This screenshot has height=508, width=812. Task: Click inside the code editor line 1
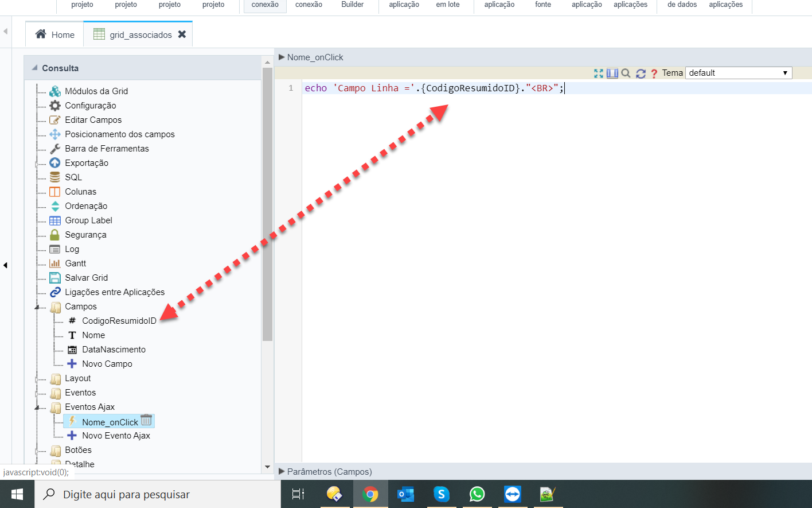click(x=557, y=88)
